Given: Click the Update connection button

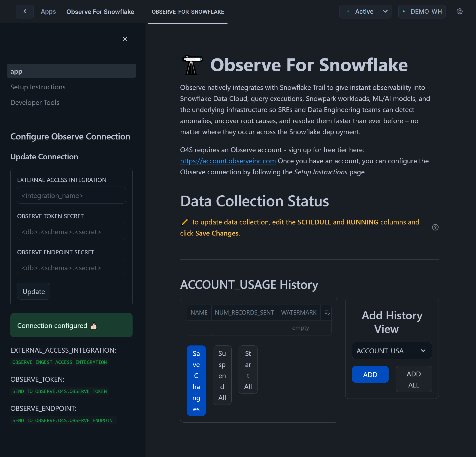Looking at the screenshot, I should tap(34, 291).
